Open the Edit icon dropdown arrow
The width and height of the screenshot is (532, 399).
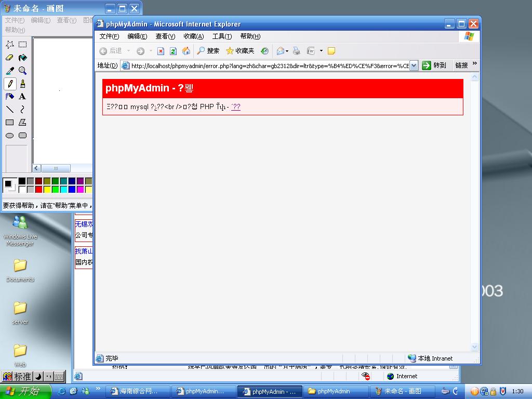click(321, 51)
